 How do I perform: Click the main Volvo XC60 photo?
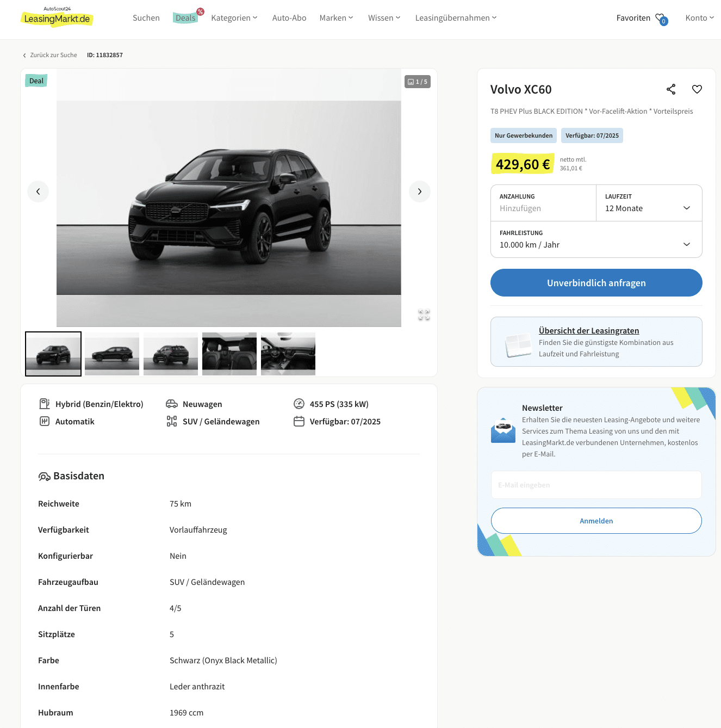pyautogui.click(x=229, y=198)
